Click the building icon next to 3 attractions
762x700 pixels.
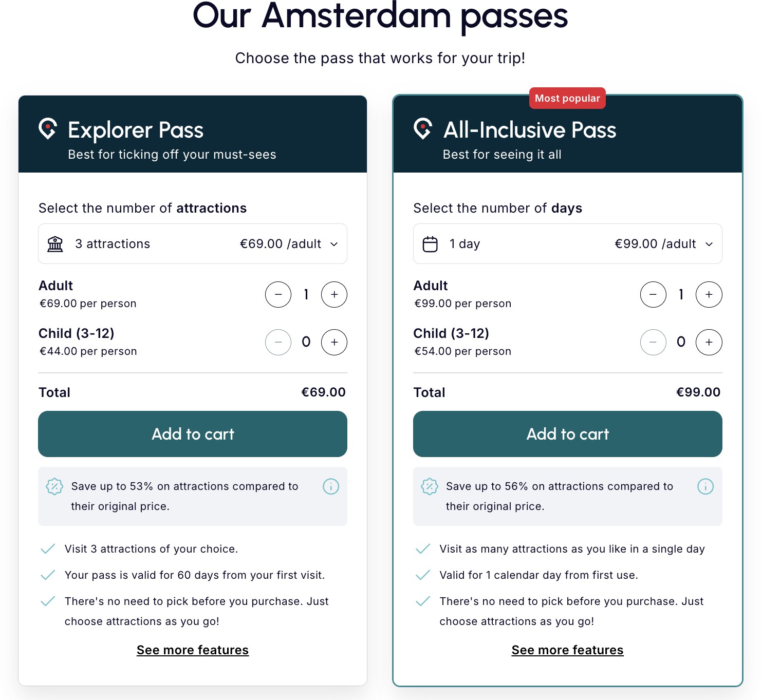pos(55,243)
